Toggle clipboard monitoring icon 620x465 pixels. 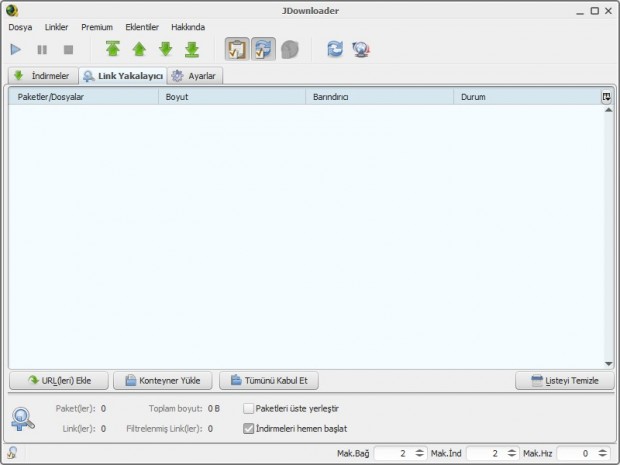[237, 49]
